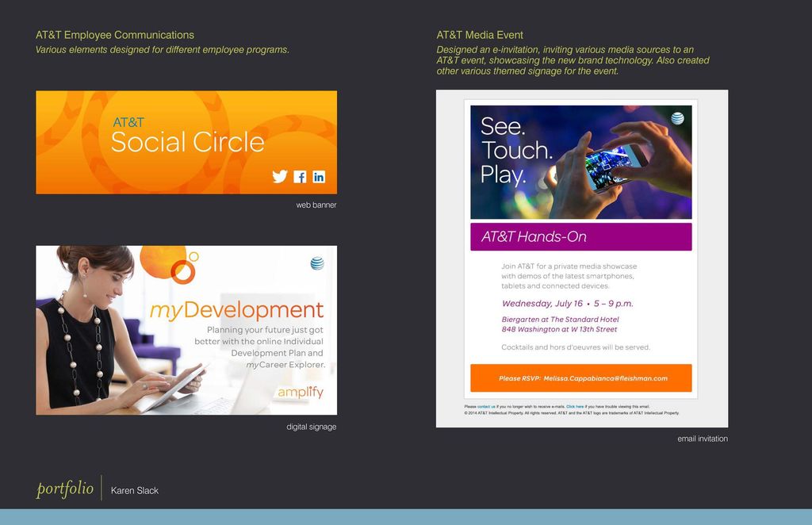Open the AT&T Employee Communications heading
Image resolution: width=812 pixels, height=525 pixels.
114,35
